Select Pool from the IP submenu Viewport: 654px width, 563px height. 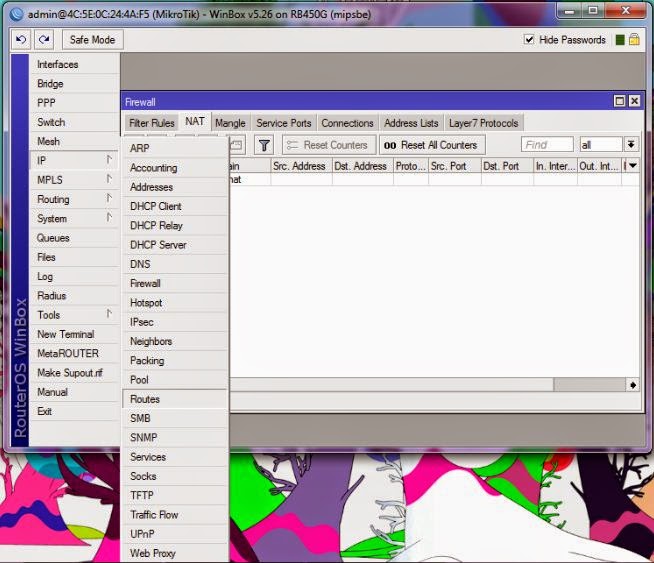coord(175,380)
